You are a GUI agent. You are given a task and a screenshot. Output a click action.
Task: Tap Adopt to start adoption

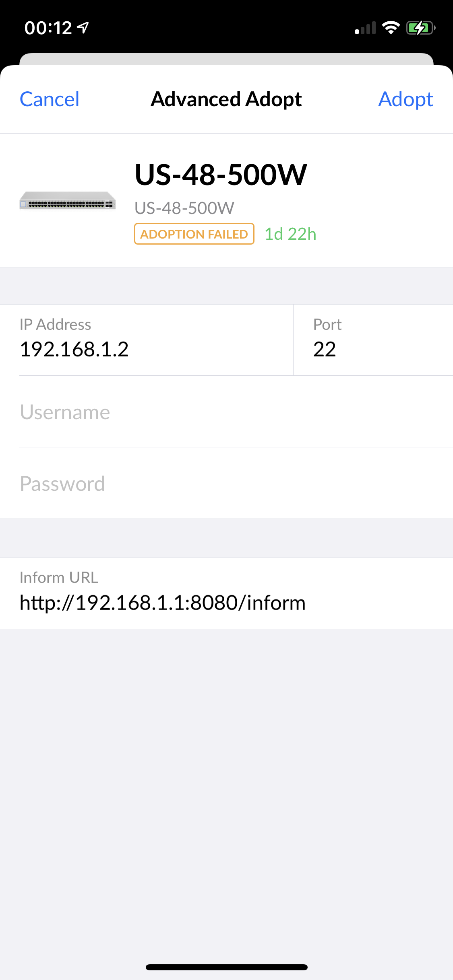tap(405, 99)
